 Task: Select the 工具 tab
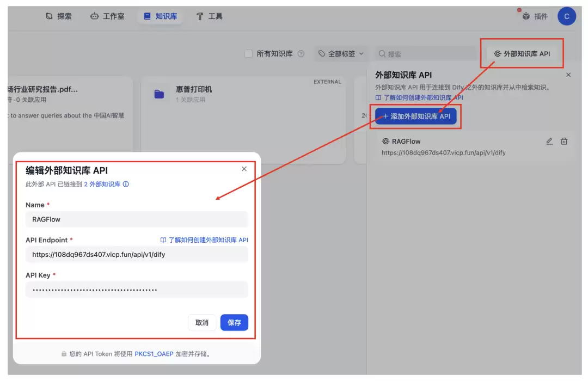tap(209, 16)
